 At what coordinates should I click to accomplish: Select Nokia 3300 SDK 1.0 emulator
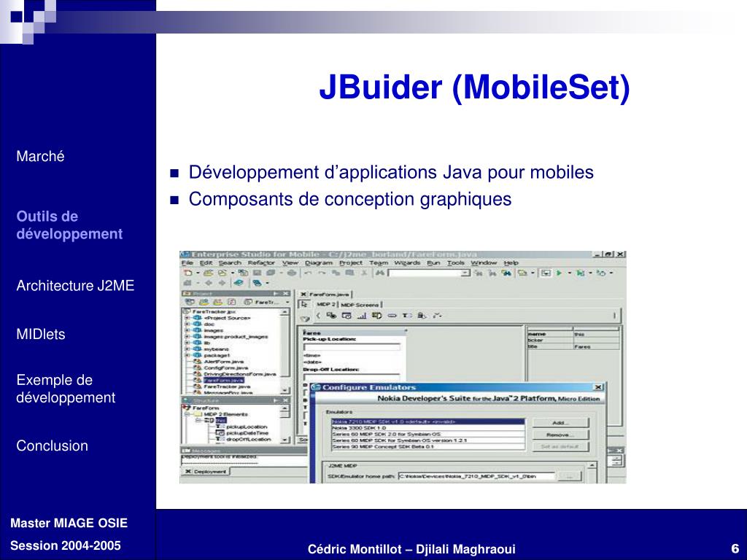[x=427, y=427]
